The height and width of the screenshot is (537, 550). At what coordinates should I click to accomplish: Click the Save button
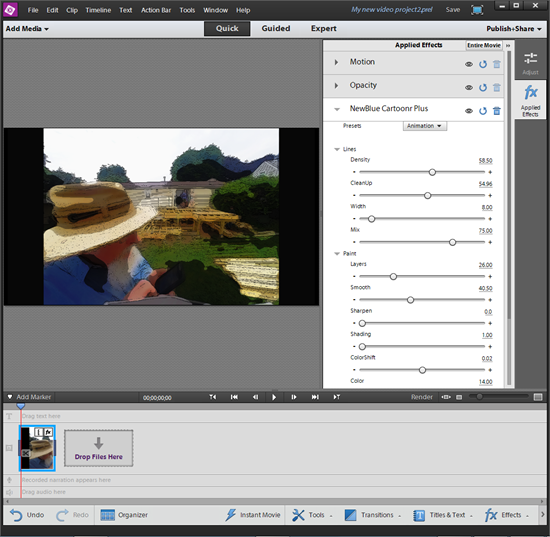point(453,10)
